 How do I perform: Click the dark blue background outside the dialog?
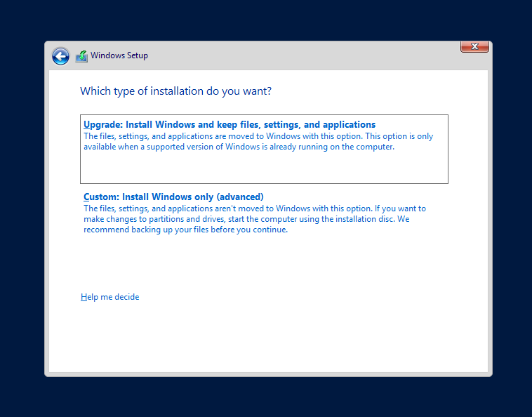(x=21, y=211)
